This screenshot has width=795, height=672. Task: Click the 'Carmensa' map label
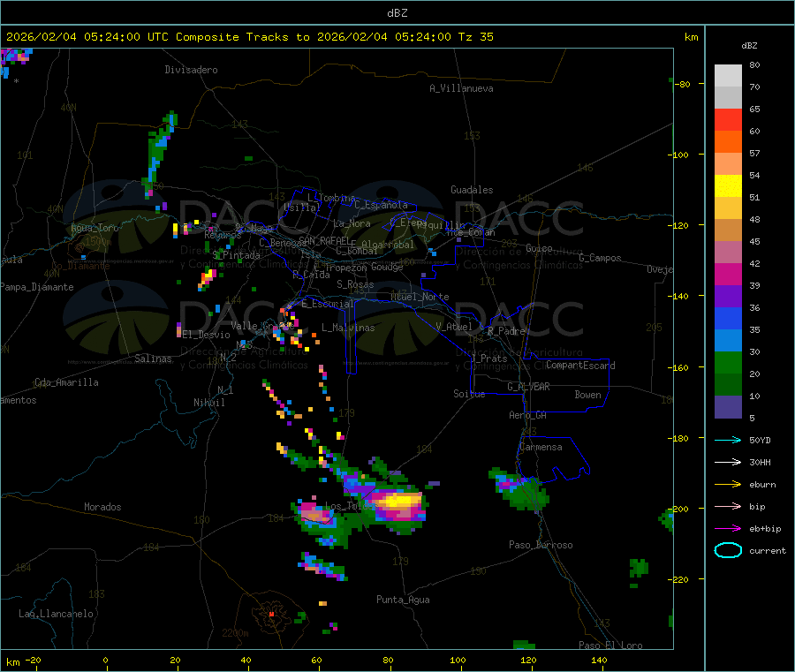click(x=541, y=447)
